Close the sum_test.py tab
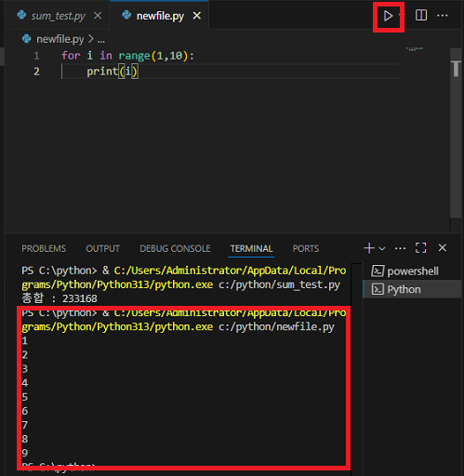The image size is (464, 476). (x=98, y=16)
